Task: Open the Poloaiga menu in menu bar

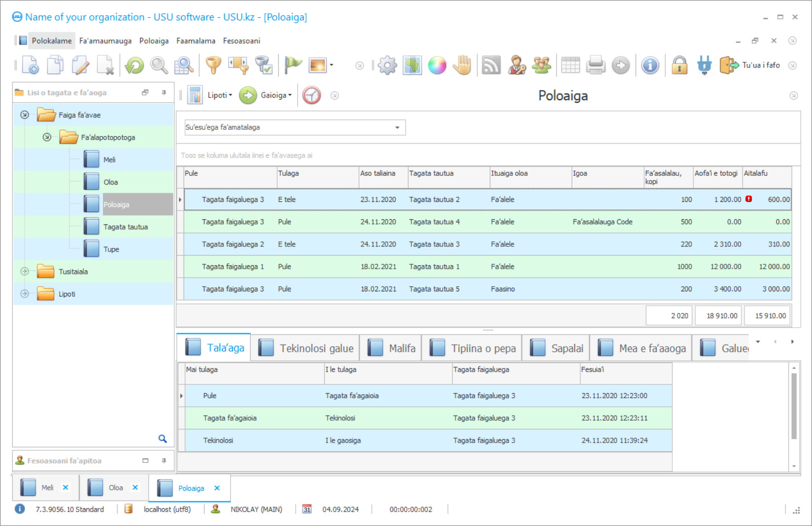Action: point(154,41)
